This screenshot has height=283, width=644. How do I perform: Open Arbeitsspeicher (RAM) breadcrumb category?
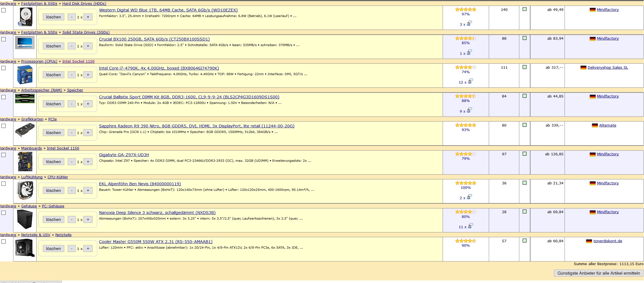(x=42, y=90)
